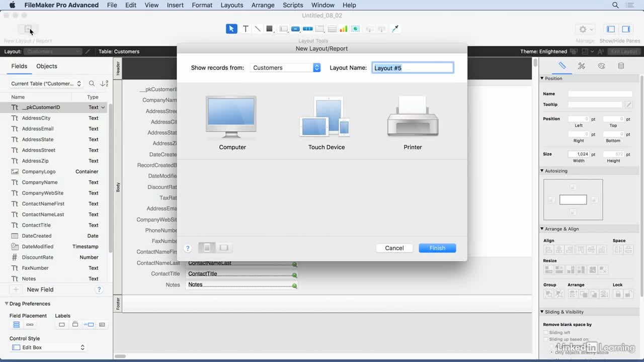This screenshot has height=362, width=644.
Task: Click the Layout Name input field
Action: pos(413,68)
